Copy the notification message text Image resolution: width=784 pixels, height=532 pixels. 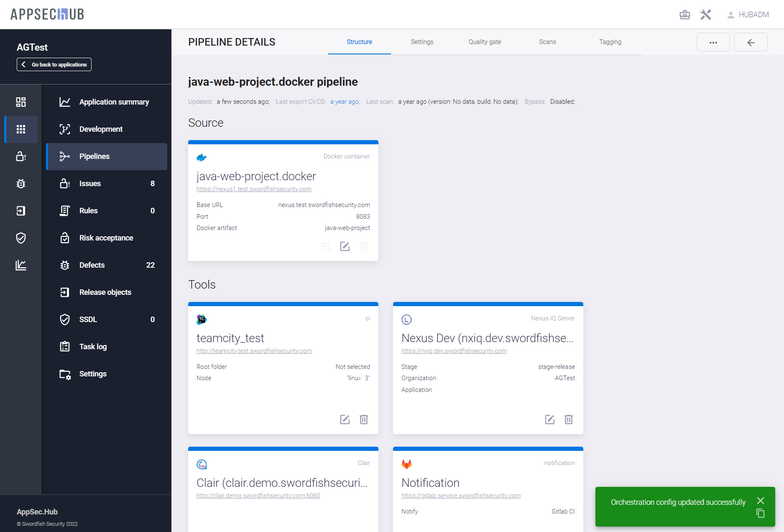(760, 513)
